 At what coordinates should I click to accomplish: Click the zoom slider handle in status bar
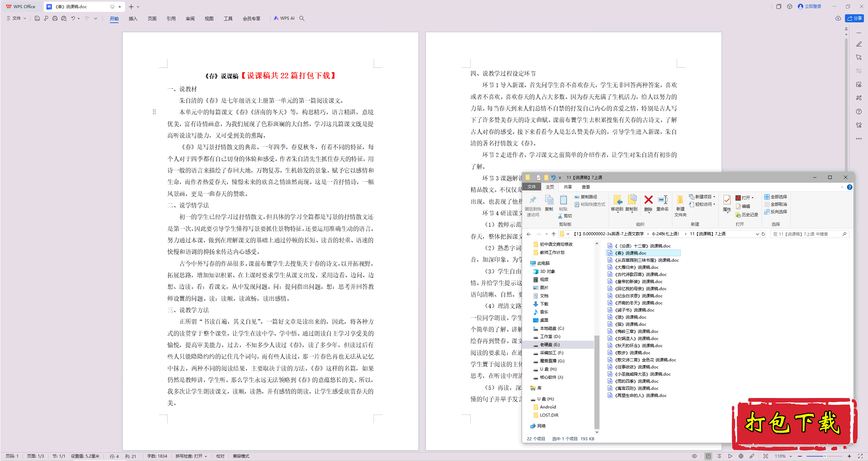click(x=825, y=456)
